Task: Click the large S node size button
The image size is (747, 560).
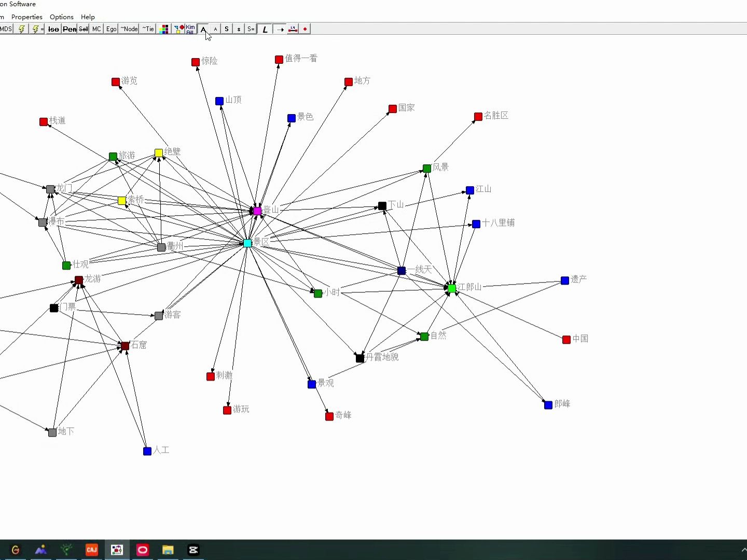Action: click(x=227, y=29)
